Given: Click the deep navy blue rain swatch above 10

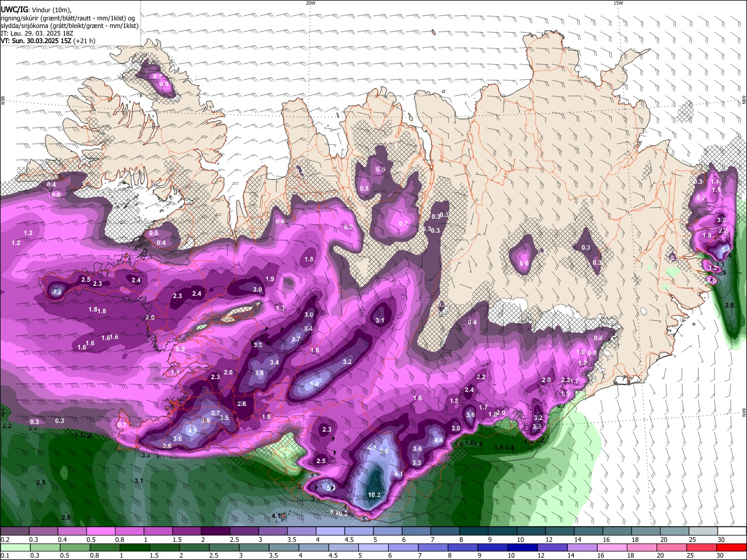Looking at the screenshot, I should tap(522, 547).
